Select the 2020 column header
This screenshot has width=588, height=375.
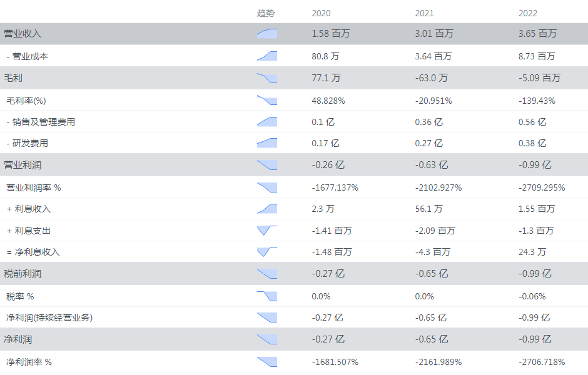point(321,13)
